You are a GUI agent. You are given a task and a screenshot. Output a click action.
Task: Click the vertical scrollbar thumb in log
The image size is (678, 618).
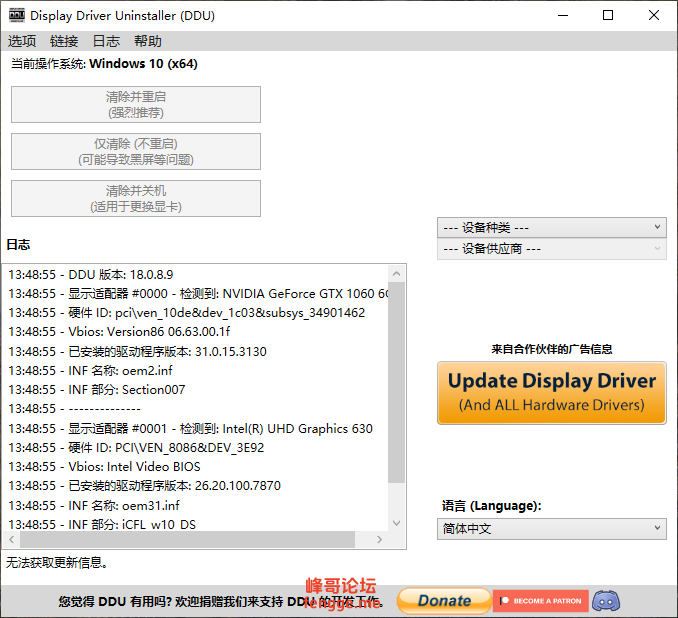(x=397, y=383)
